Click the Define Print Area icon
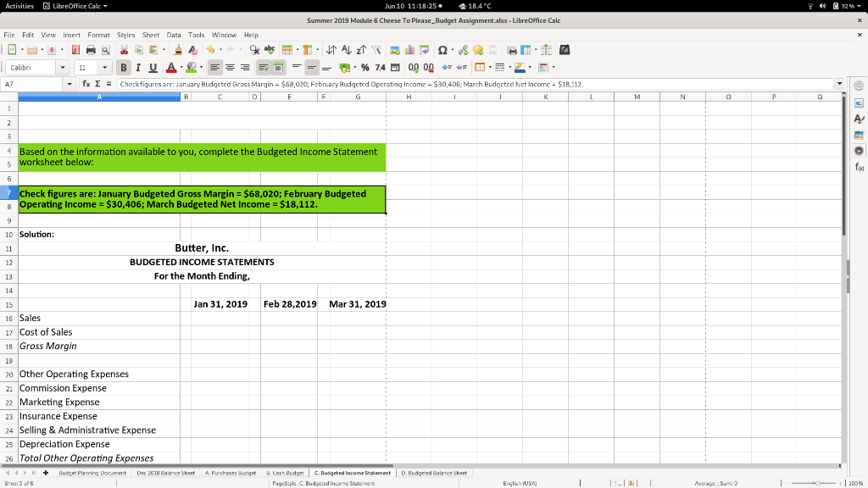Screen dimensions: 868x488 click(512, 50)
